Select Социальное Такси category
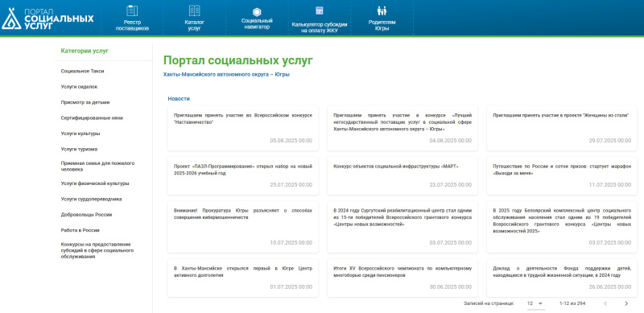 point(83,71)
